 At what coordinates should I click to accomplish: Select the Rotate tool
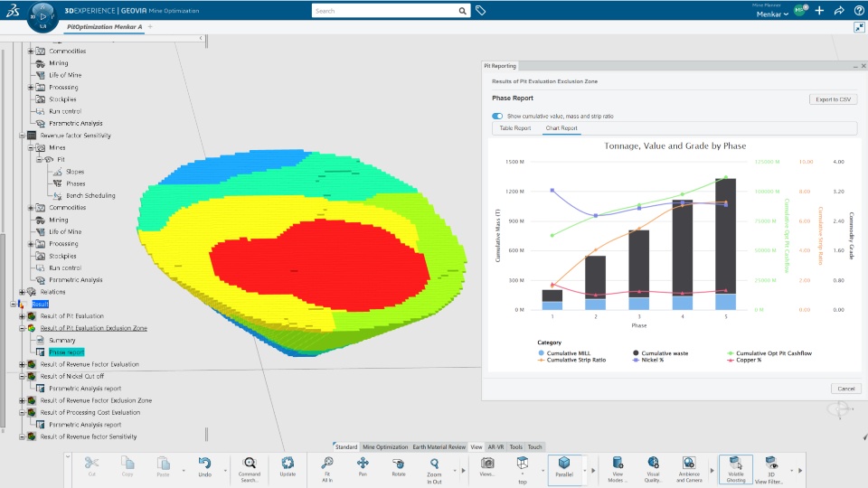399,463
